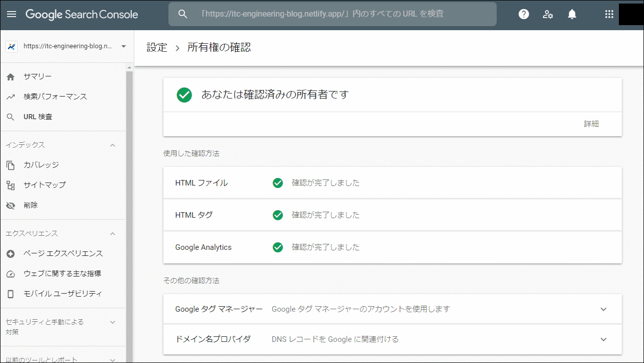The width and height of the screenshot is (644, 363).
Task: Click the phone icon beside モバイル ユーザビリティ
Action: [11, 294]
